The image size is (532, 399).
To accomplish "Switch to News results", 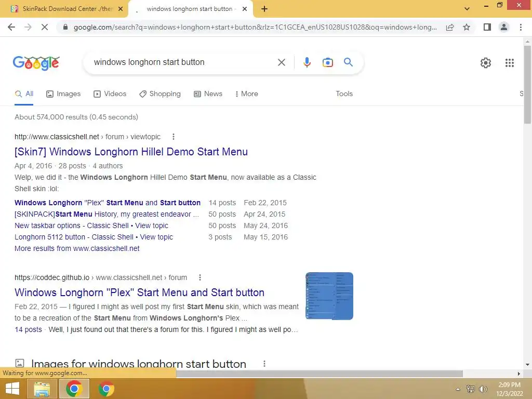I will (x=208, y=94).
